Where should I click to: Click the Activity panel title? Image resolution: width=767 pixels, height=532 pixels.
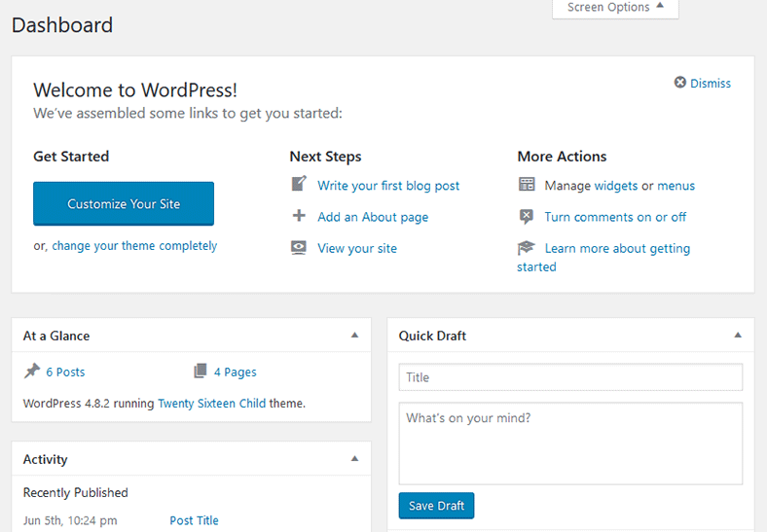tap(45, 459)
